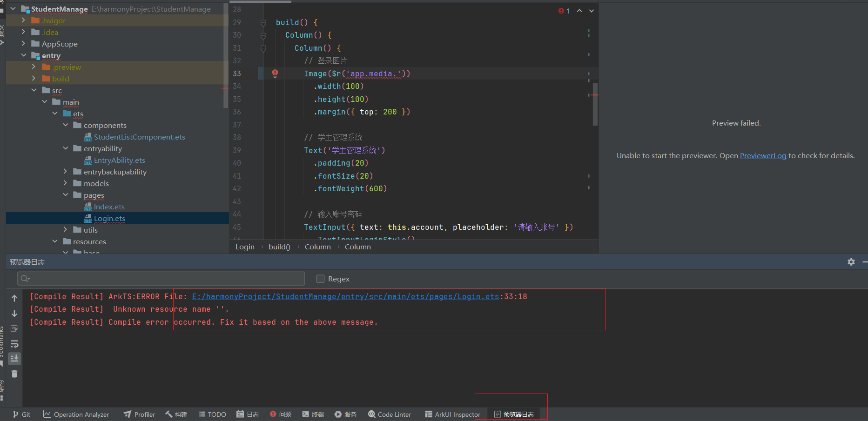Click build() in the editor breadcrumb
Screen dimensions: 868x421
(x=279, y=247)
